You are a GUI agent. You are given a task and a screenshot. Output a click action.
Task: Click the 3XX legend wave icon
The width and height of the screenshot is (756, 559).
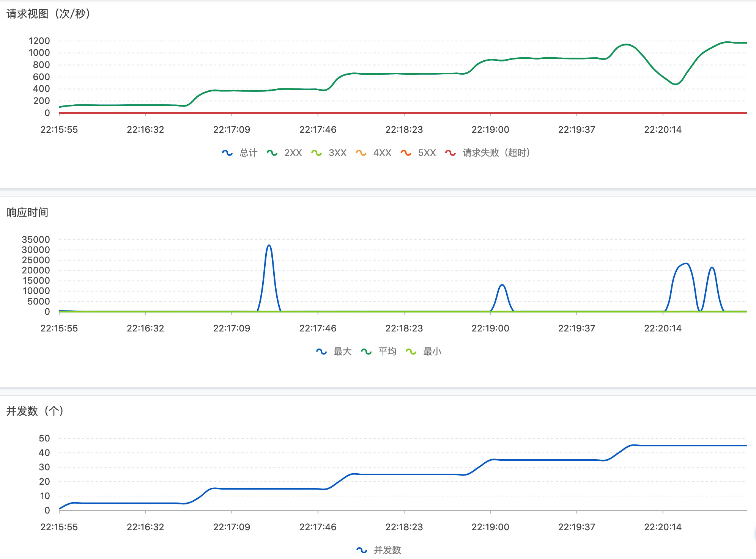click(316, 153)
